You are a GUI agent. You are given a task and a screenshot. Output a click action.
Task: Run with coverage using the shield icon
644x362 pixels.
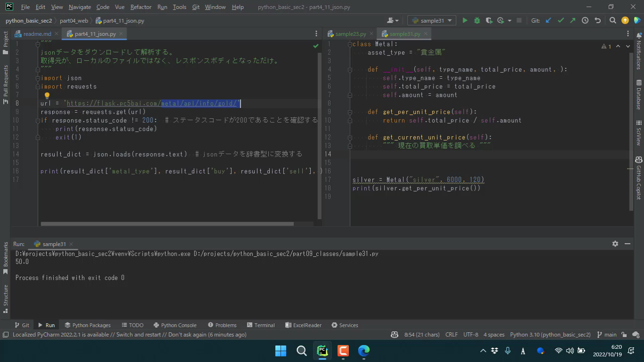(x=489, y=20)
